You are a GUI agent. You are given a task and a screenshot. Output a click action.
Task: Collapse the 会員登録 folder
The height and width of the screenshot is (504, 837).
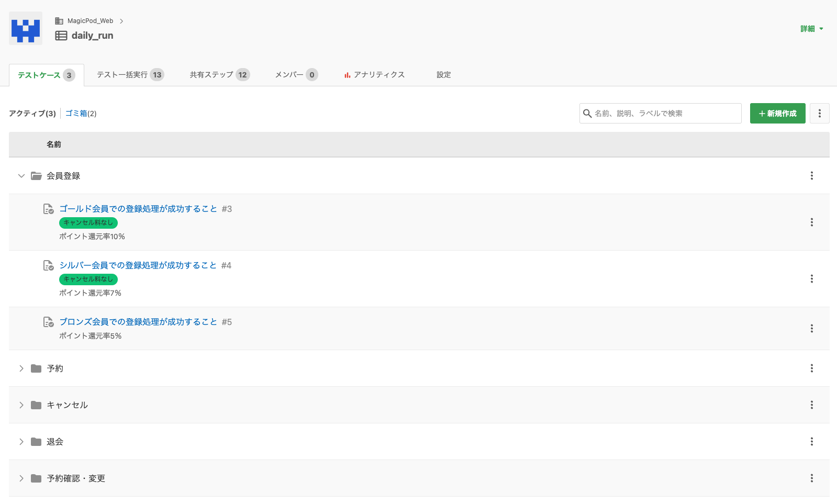pyautogui.click(x=21, y=176)
